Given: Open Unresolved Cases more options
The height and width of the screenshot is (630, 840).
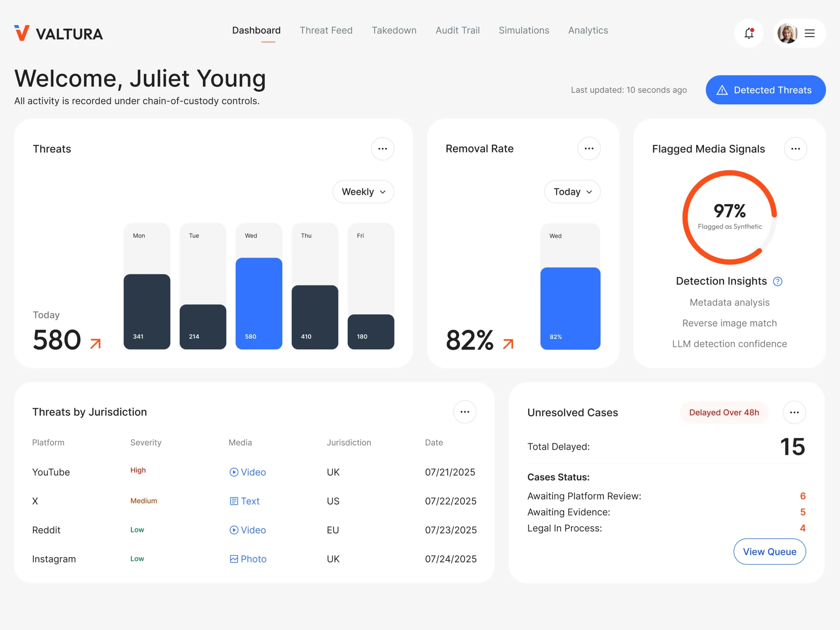Looking at the screenshot, I should point(794,412).
